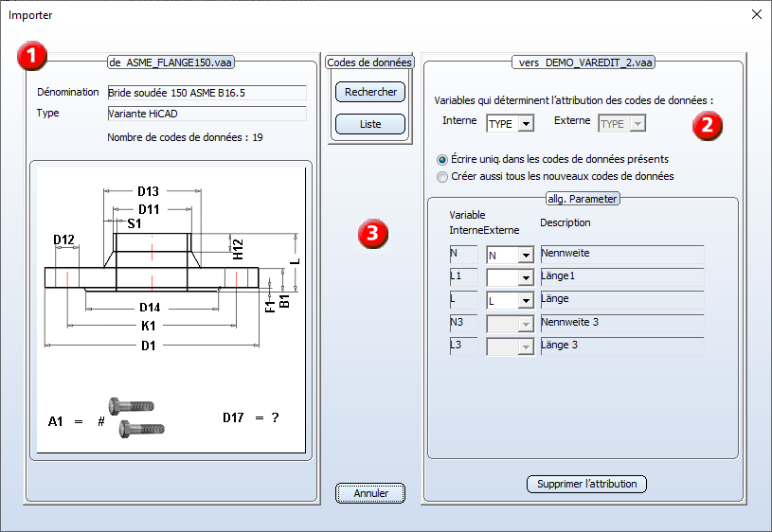Click the 'Codes de données' group label
Image resolution: width=772 pixels, height=532 pixels.
pos(369,62)
